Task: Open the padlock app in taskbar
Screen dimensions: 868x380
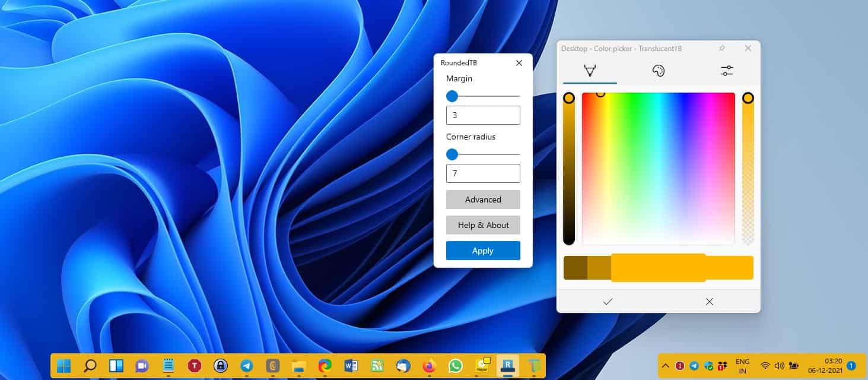Action: coord(220,366)
